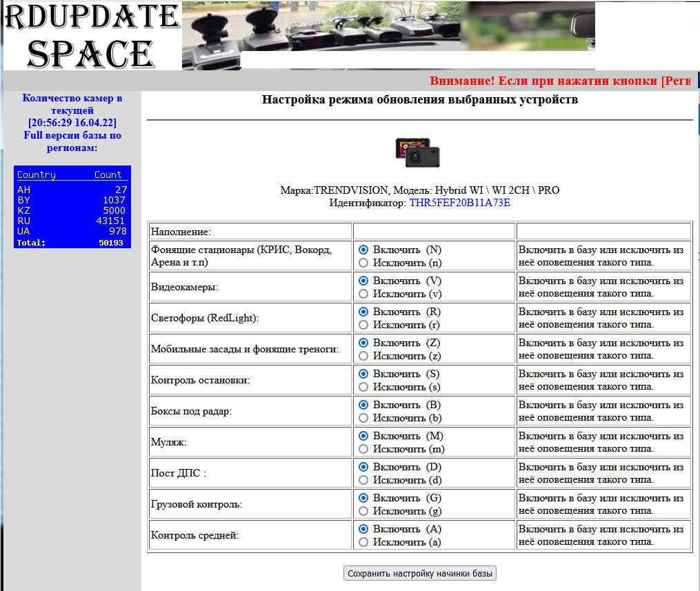This screenshot has height=591, width=700.
Task: Click the Save database settings button
Action: (x=419, y=574)
